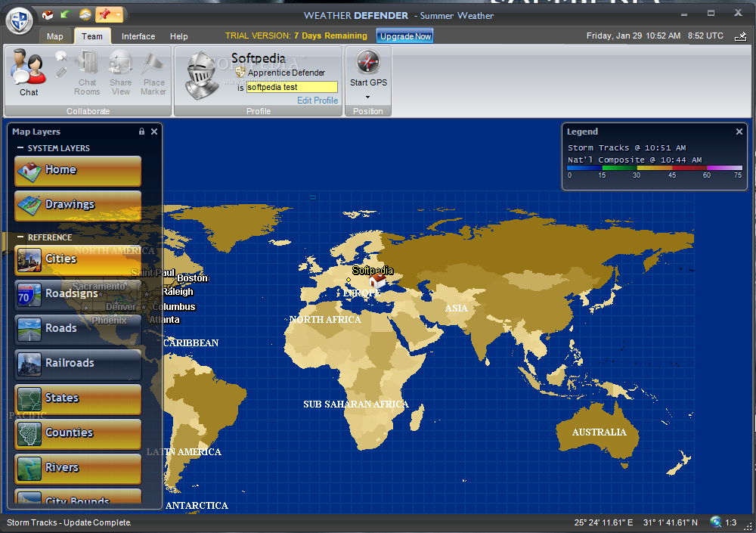This screenshot has width=756, height=533.
Task: Toggle the Roads layer
Action: click(78, 330)
